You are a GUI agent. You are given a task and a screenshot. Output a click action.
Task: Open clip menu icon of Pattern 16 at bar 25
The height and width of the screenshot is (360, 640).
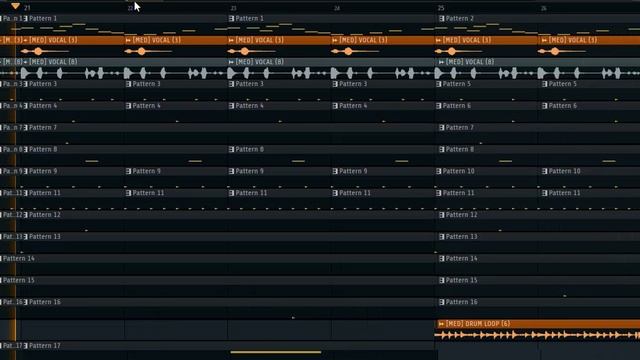tap(441, 302)
